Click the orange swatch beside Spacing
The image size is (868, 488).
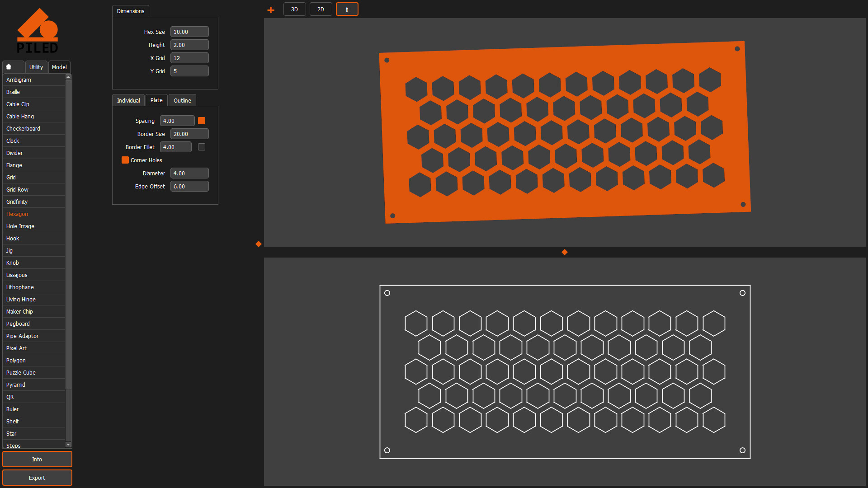202,121
